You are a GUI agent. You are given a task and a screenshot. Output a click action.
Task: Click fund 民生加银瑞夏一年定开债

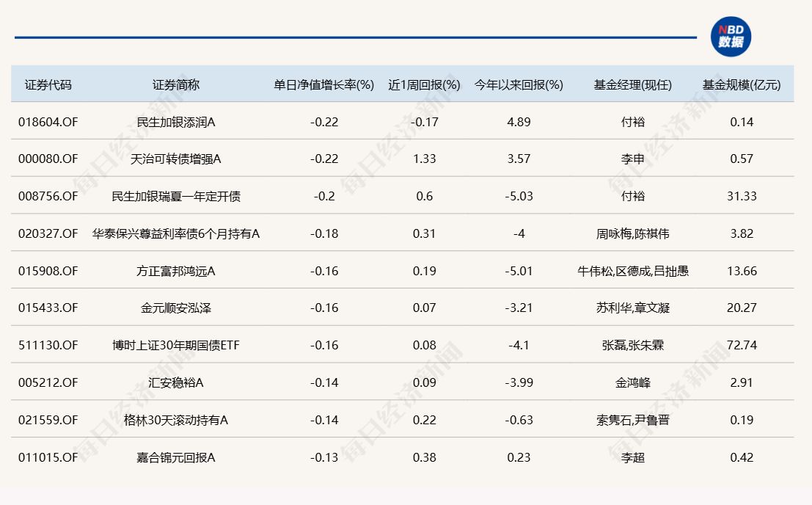click(x=176, y=196)
